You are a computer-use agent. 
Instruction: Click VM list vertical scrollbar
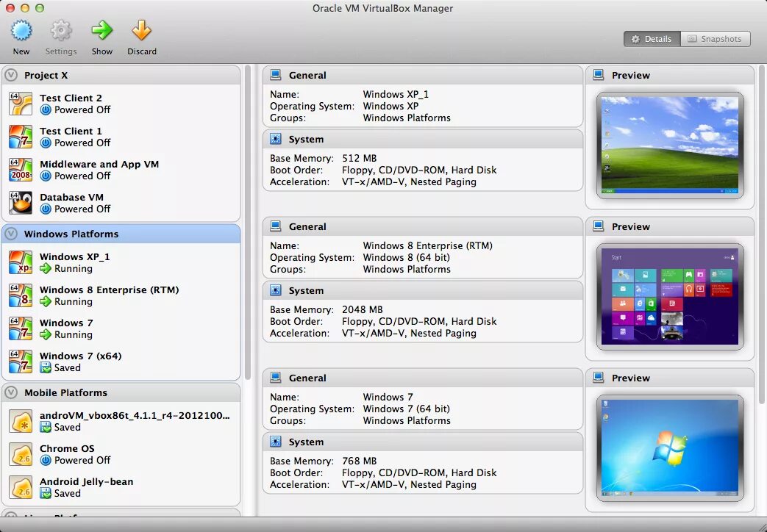click(248, 223)
